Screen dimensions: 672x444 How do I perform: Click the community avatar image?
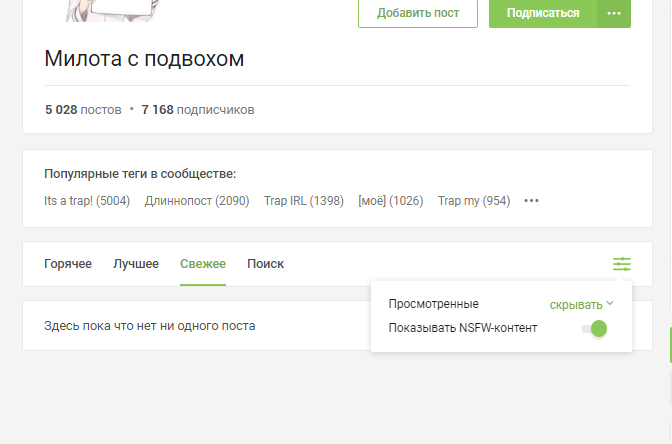[112, 10]
